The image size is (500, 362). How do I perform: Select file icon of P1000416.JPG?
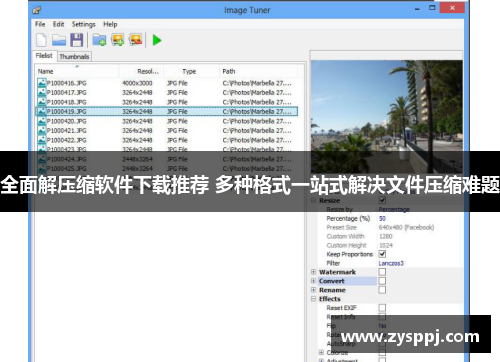[x=42, y=82]
